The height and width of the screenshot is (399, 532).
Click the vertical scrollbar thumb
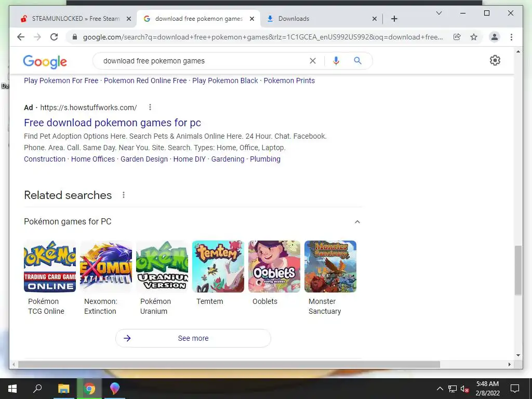(x=518, y=270)
